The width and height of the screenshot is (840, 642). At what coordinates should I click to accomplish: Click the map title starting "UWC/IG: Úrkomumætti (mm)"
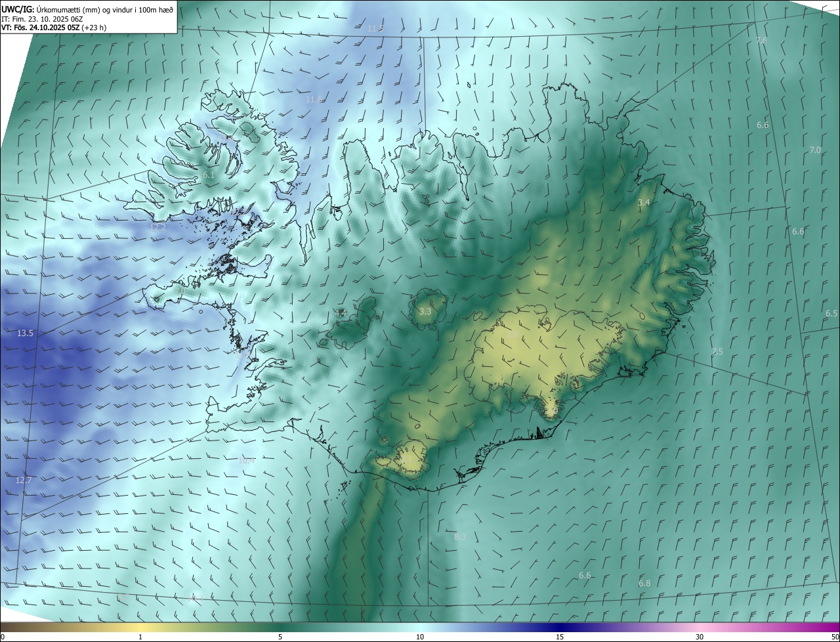point(87,9)
